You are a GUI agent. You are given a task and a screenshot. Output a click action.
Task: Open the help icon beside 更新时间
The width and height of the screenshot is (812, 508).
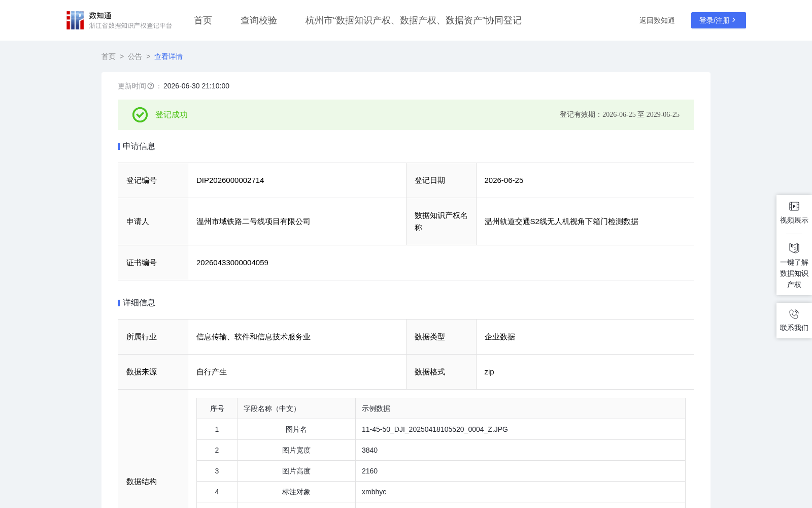(x=151, y=86)
